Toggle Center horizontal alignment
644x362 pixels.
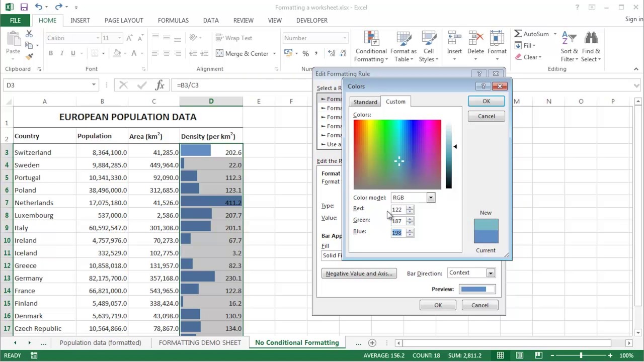(167, 53)
